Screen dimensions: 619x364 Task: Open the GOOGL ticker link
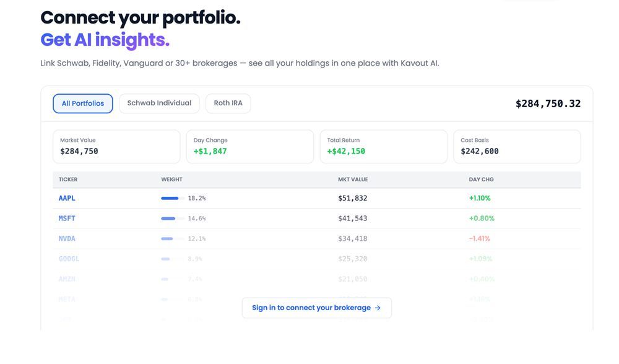coord(69,259)
